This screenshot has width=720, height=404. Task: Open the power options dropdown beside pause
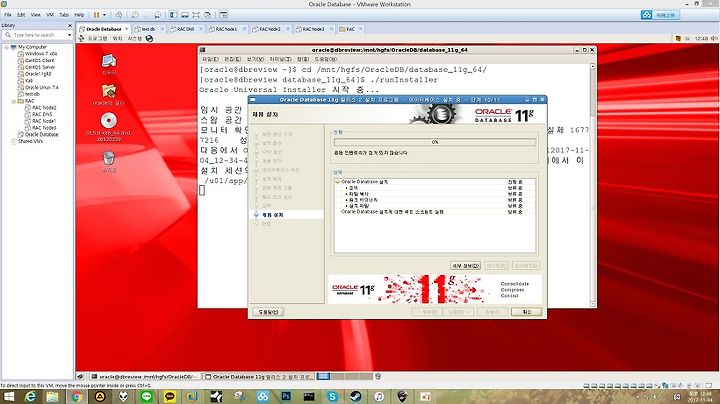click(x=104, y=15)
